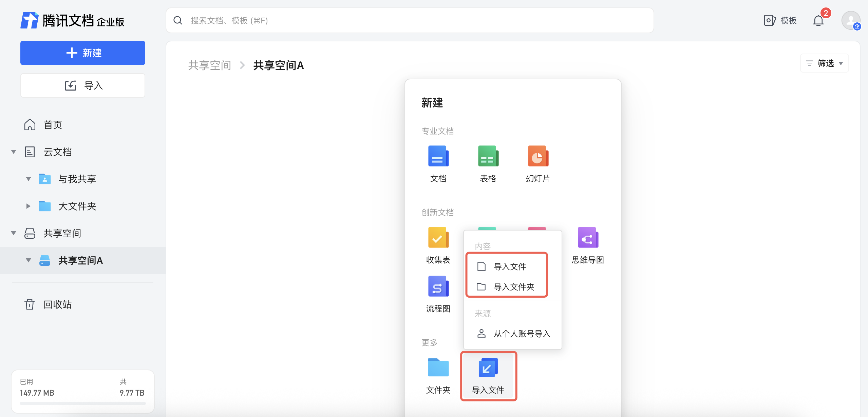Create a new 表格 spreadsheet
Viewport: 868px width, 417px height.
pyautogui.click(x=488, y=157)
